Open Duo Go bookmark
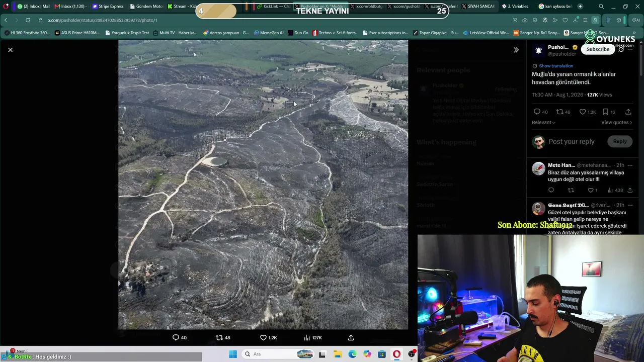 click(298, 33)
